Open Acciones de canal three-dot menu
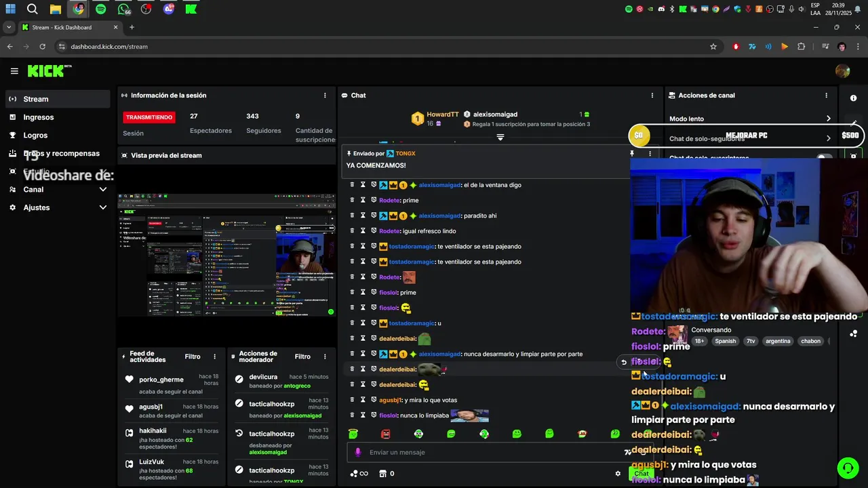This screenshot has height=488, width=868. [826, 96]
